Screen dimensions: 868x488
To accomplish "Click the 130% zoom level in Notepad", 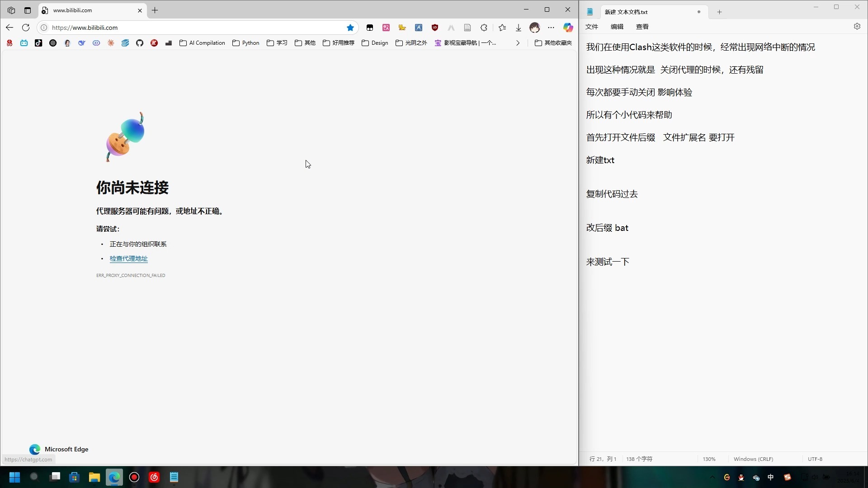I will click(709, 459).
